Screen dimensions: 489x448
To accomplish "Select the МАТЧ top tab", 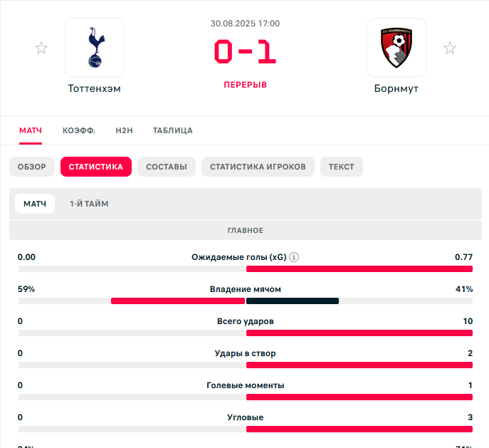I will click(x=31, y=130).
